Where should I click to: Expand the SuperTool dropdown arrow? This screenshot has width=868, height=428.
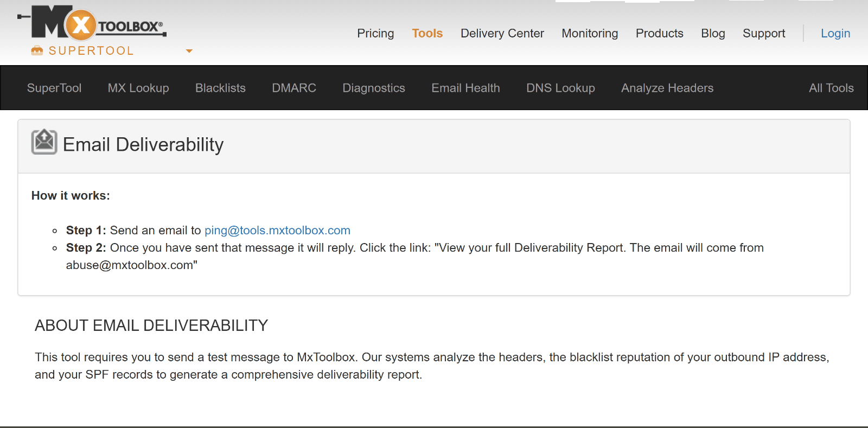[x=189, y=51]
